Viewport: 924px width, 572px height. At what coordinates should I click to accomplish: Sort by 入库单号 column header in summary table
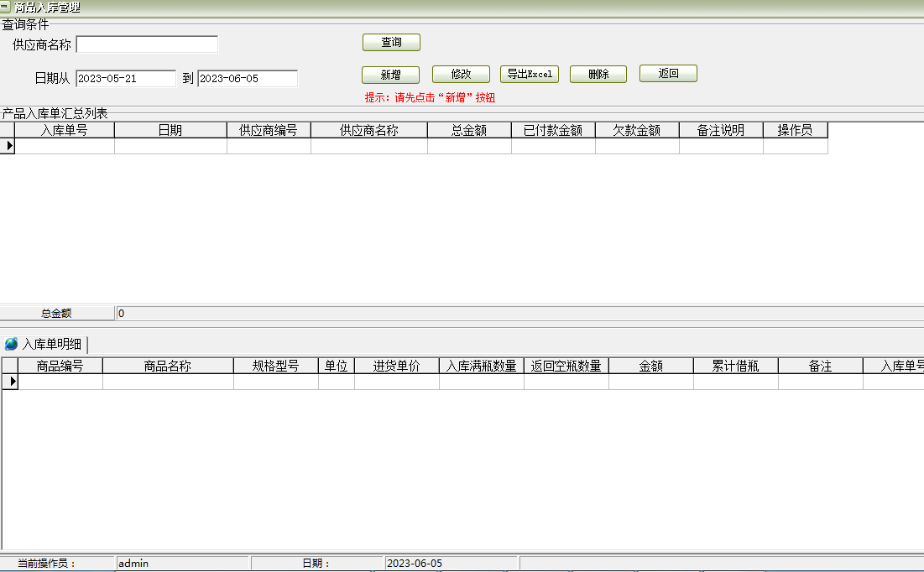pyautogui.click(x=65, y=130)
